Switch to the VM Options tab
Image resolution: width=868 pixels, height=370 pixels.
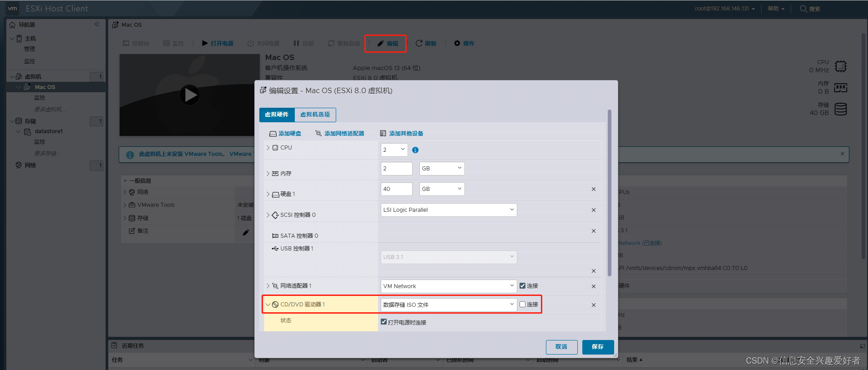tap(315, 115)
